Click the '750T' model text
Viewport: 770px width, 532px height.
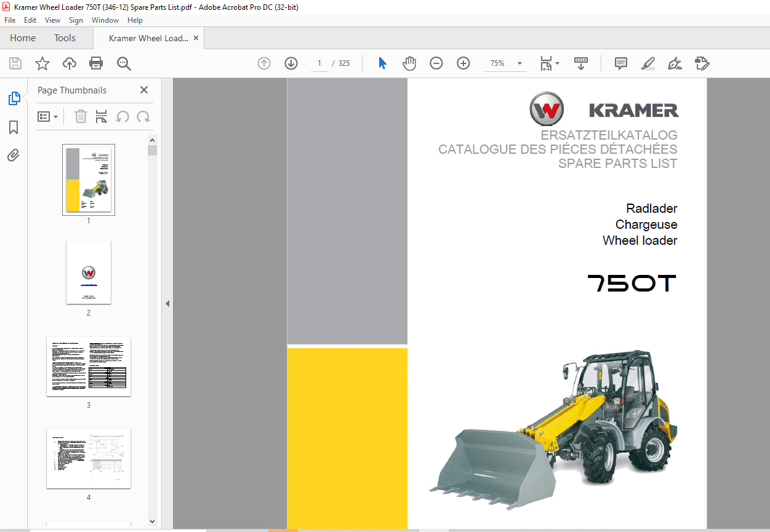tap(632, 284)
